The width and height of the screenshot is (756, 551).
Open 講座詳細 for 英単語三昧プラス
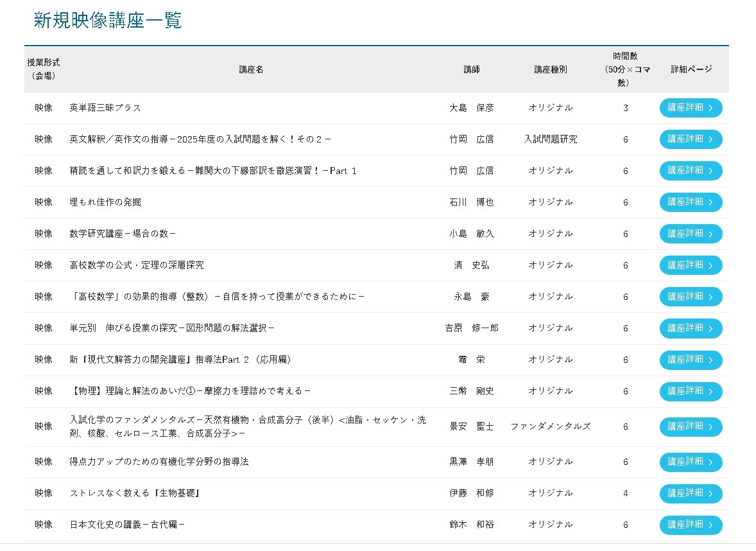coord(691,108)
